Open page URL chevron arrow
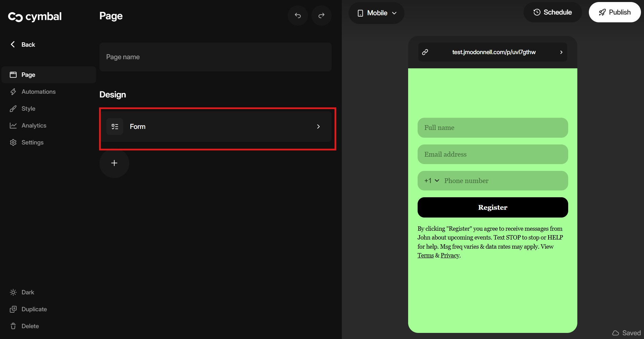Image resolution: width=644 pixels, height=339 pixels. 561,52
